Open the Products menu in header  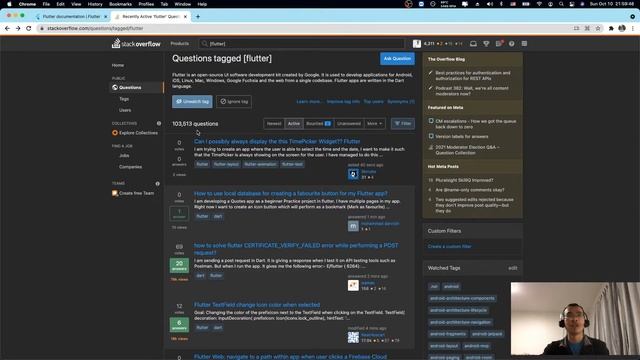pos(180,44)
